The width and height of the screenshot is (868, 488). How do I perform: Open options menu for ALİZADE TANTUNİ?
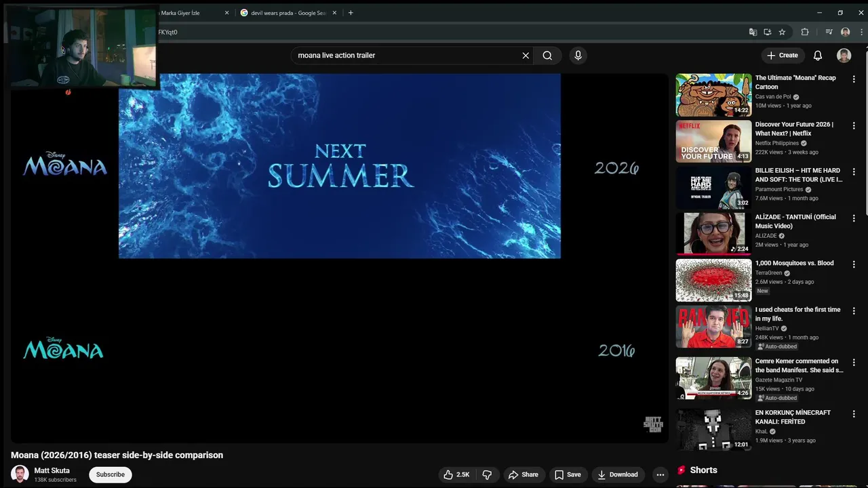click(x=854, y=218)
